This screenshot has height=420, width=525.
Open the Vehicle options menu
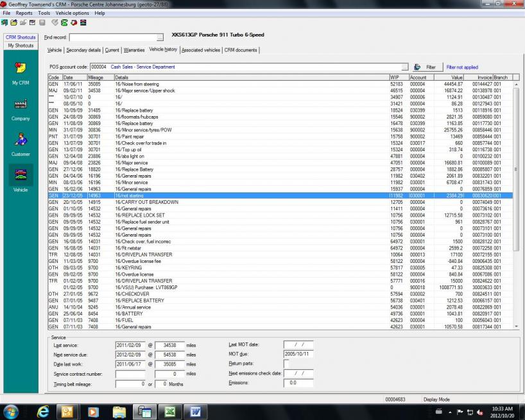pyautogui.click(x=72, y=13)
